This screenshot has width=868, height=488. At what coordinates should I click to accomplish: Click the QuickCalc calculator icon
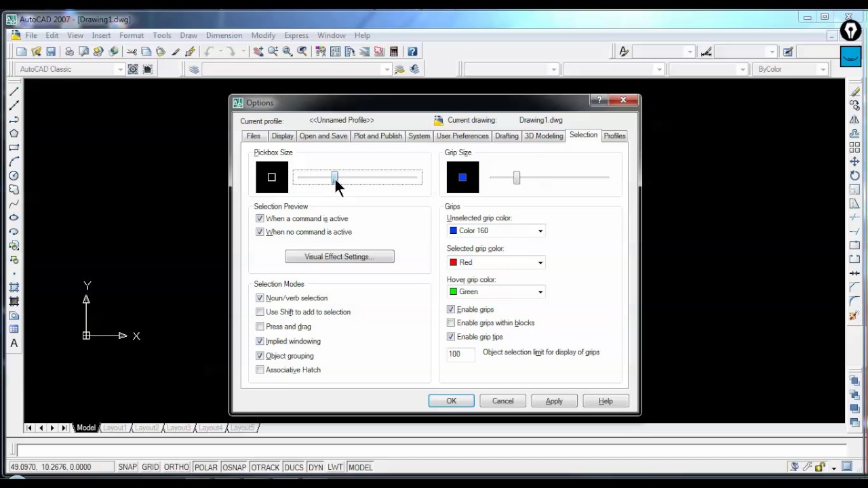tap(393, 52)
